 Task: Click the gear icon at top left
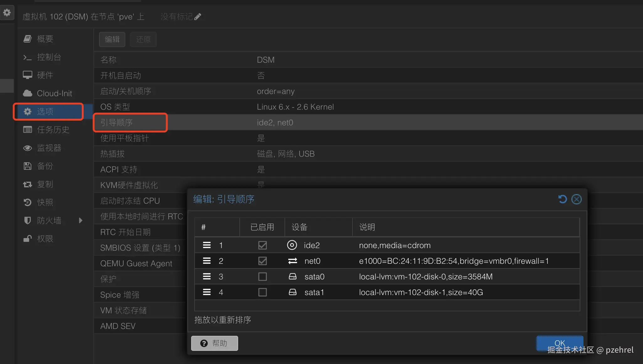pos(7,13)
